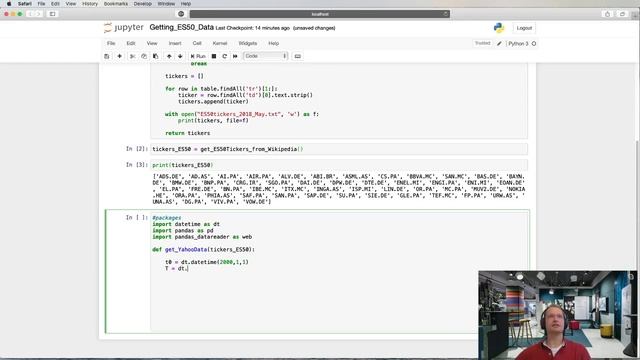The image size is (640, 360).
Task: Open the Insert menu
Action: (x=175, y=43)
